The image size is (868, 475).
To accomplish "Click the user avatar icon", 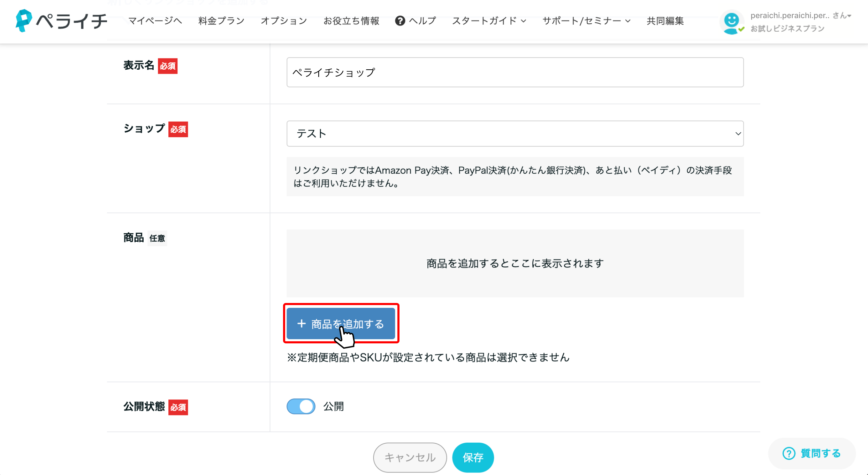I will click(732, 23).
